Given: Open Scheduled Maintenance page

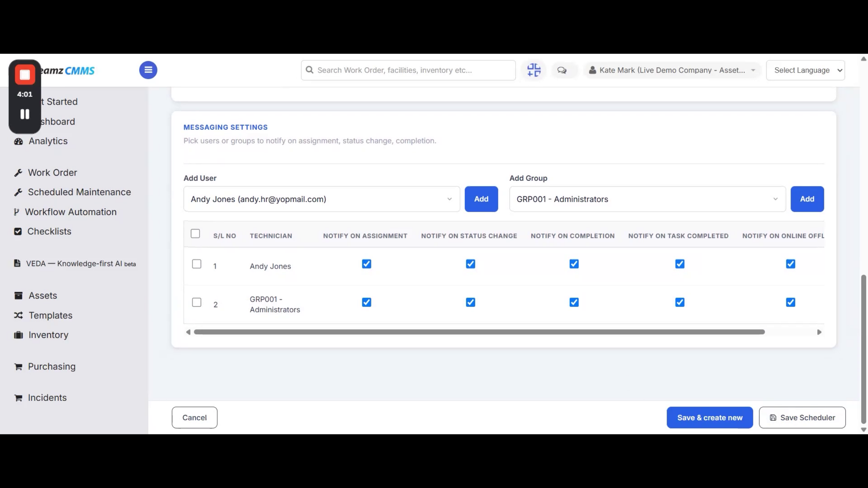Looking at the screenshot, I should 80,192.
